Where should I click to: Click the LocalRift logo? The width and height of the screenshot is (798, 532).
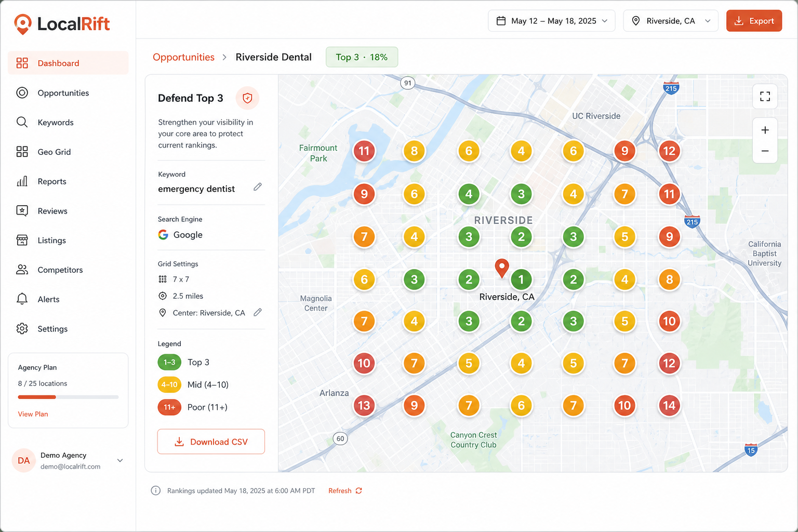62,24
